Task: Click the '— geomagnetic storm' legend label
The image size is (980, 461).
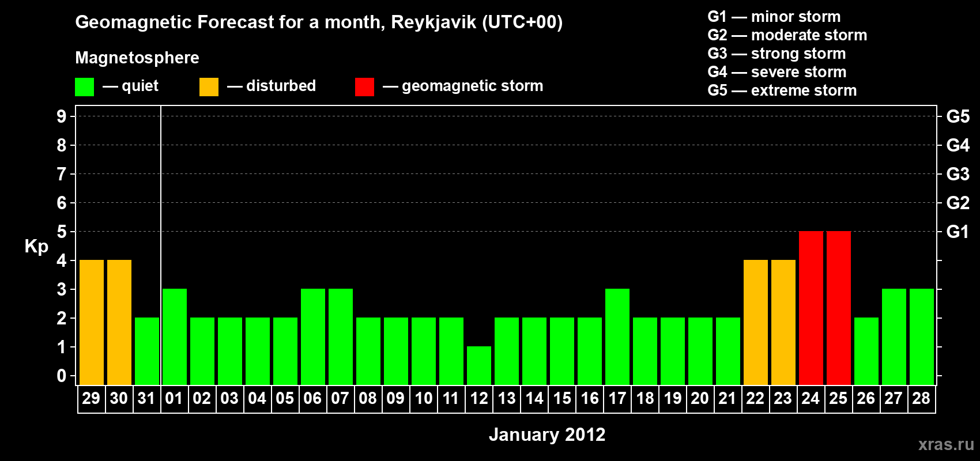Action: (x=463, y=86)
